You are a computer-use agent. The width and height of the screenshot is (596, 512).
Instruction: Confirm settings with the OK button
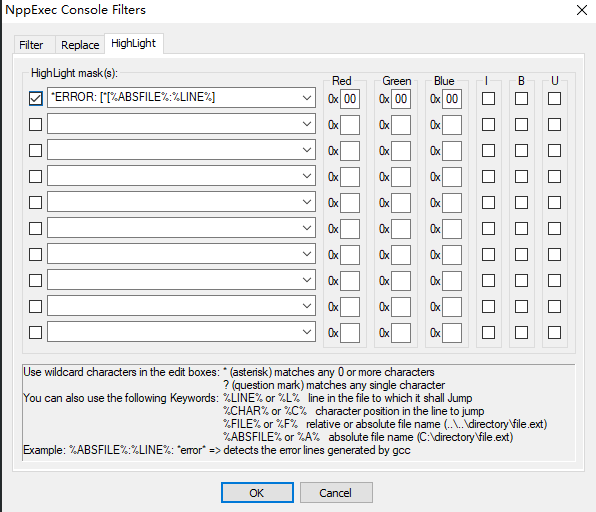[257, 493]
